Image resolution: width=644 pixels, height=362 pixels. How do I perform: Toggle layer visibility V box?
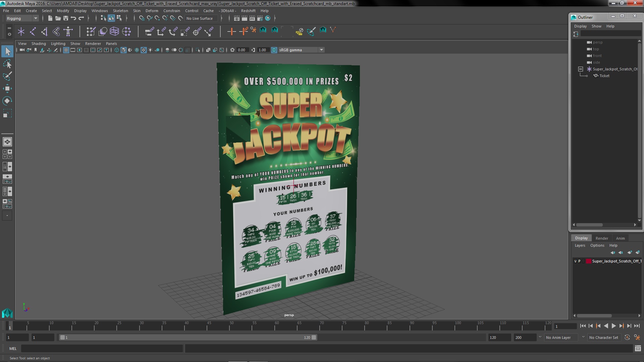[x=575, y=261]
